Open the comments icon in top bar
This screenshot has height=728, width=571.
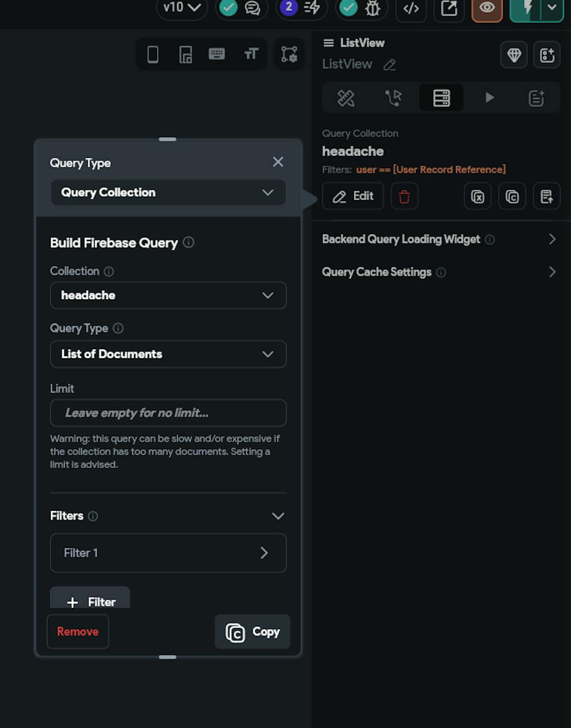[252, 8]
